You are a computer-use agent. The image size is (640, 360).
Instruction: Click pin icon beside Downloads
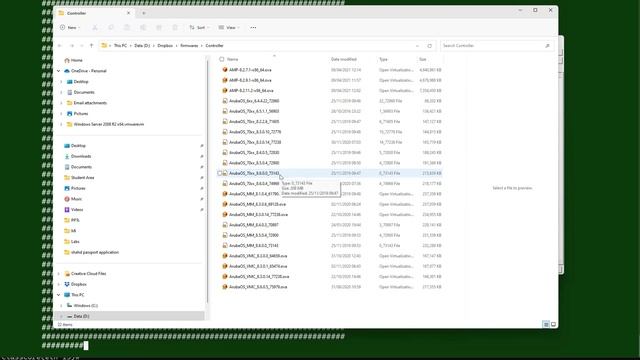[x=202, y=156]
